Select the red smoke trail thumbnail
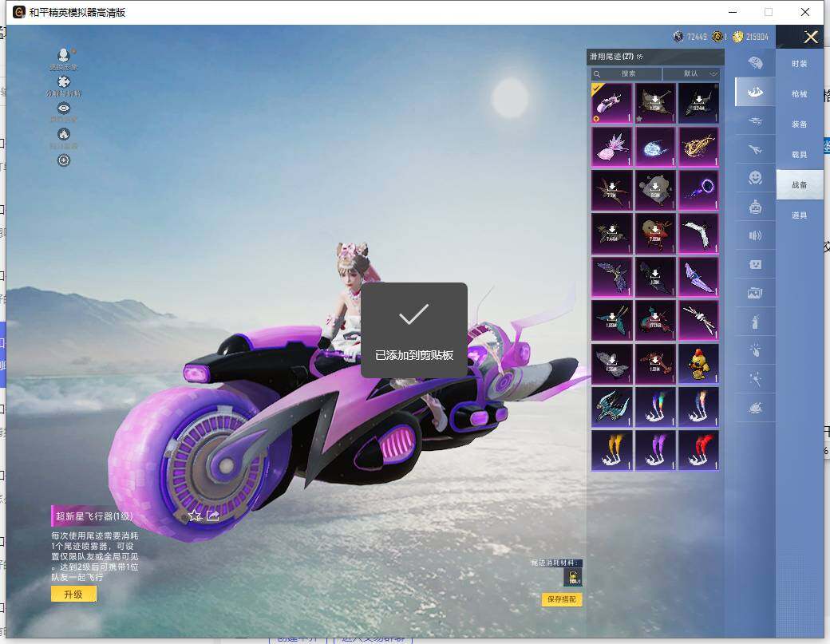 tap(699, 450)
